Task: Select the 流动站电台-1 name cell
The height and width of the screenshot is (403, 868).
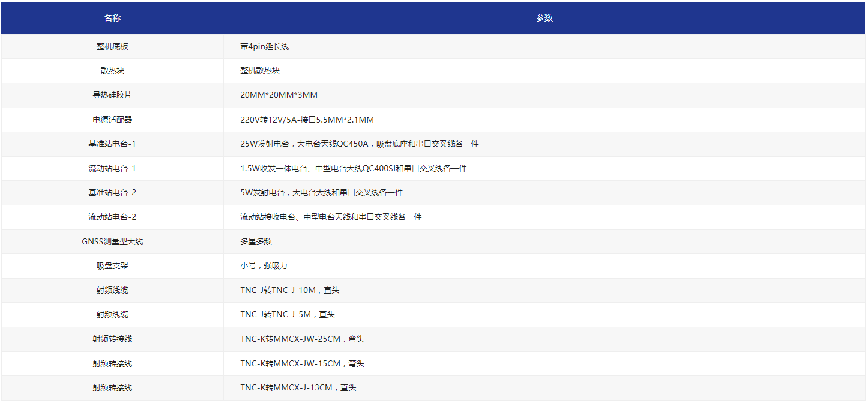Action: tap(112, 168)
